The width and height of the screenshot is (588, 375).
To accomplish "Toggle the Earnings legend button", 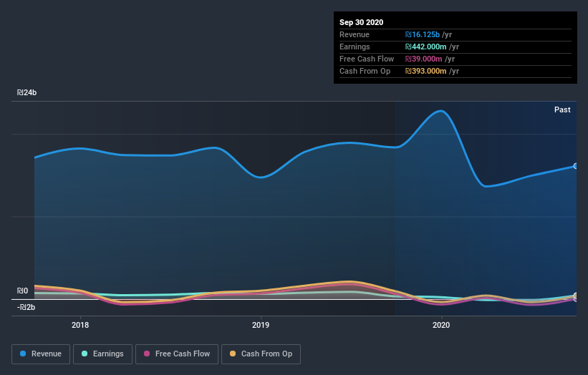I will click(x=102, y=354).
